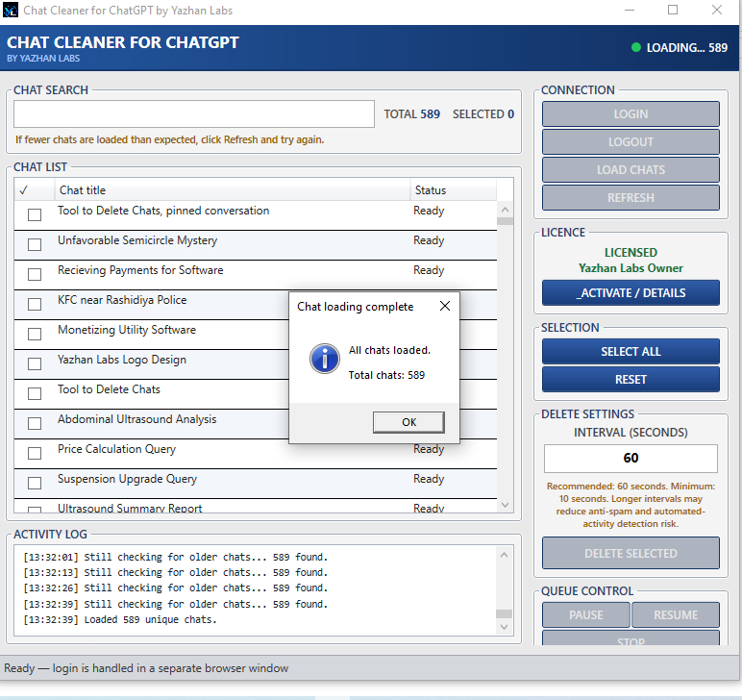Click the RESET selection button
This screenshot has height=700, width=742.
631,380
